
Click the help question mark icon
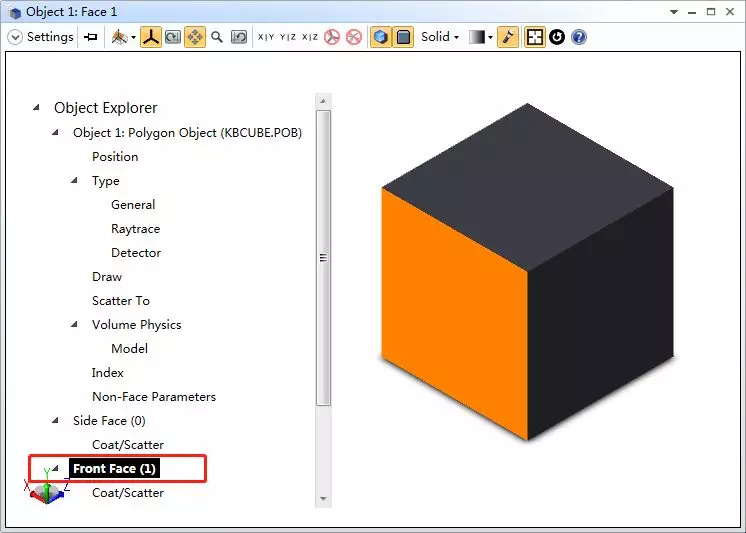pyautogui.click(x=579, y=37)
